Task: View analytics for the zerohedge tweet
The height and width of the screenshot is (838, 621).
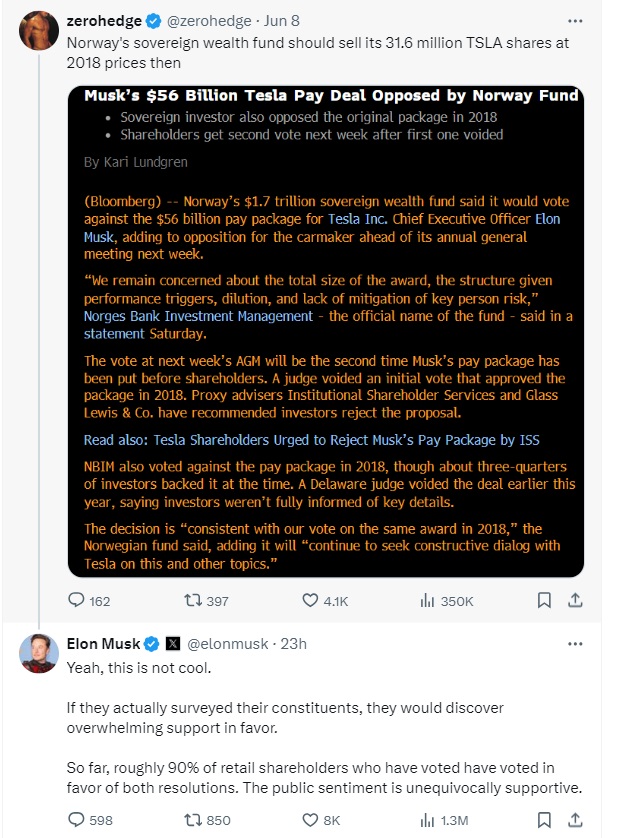Action: (427, 601)
